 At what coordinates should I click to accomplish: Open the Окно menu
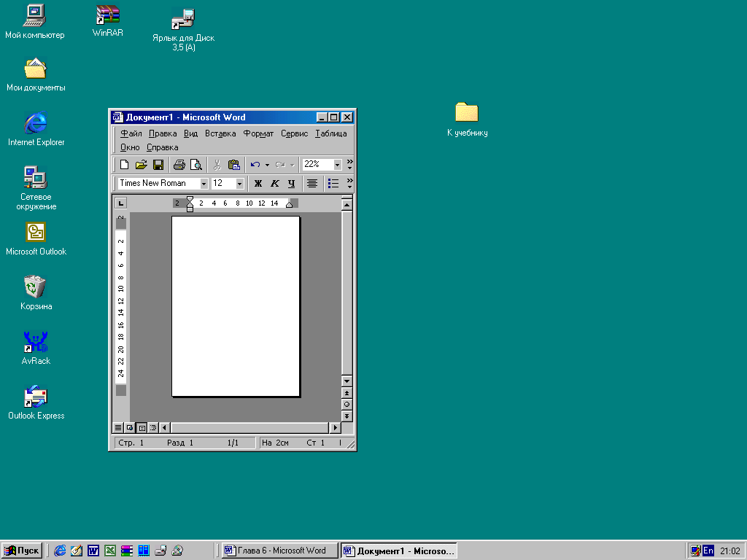(130, 147)
